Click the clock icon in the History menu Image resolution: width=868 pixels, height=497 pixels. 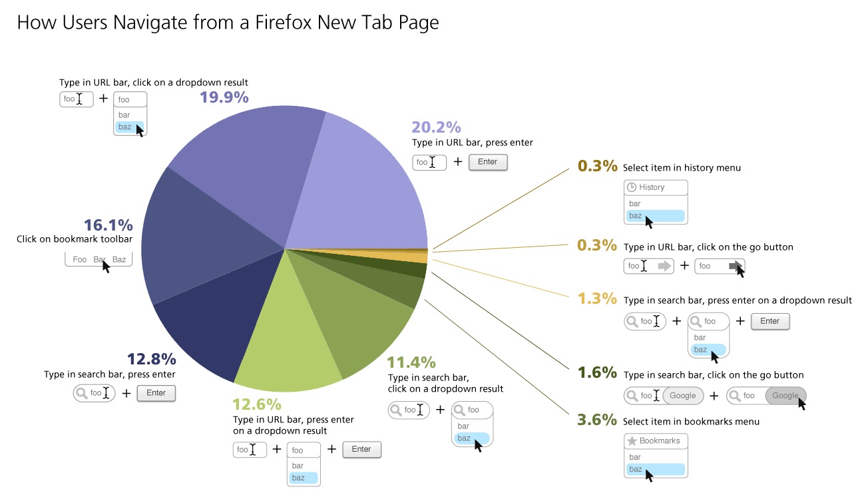pyautogui.click(x=632, y=187)
